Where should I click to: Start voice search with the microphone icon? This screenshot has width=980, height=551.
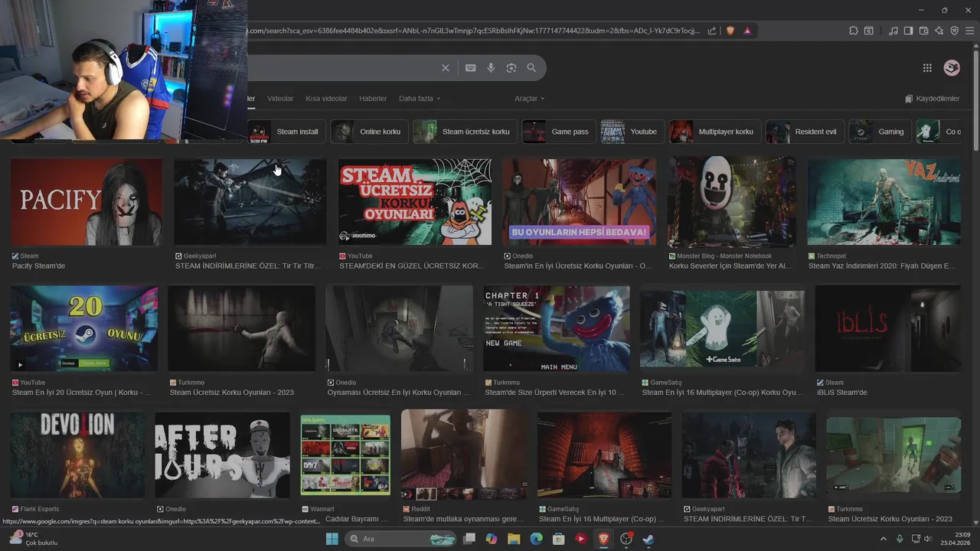492,68
